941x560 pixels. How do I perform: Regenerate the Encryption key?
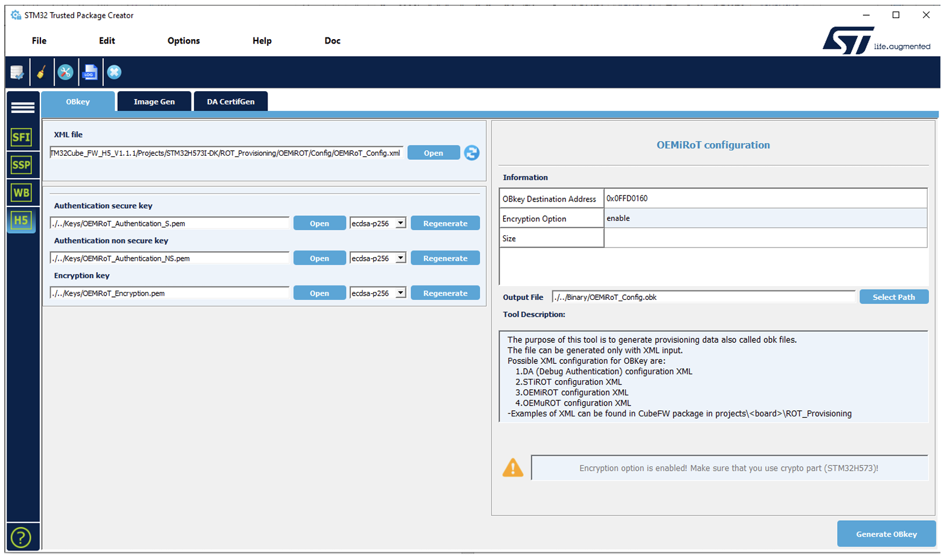click(x=445, y=293)
